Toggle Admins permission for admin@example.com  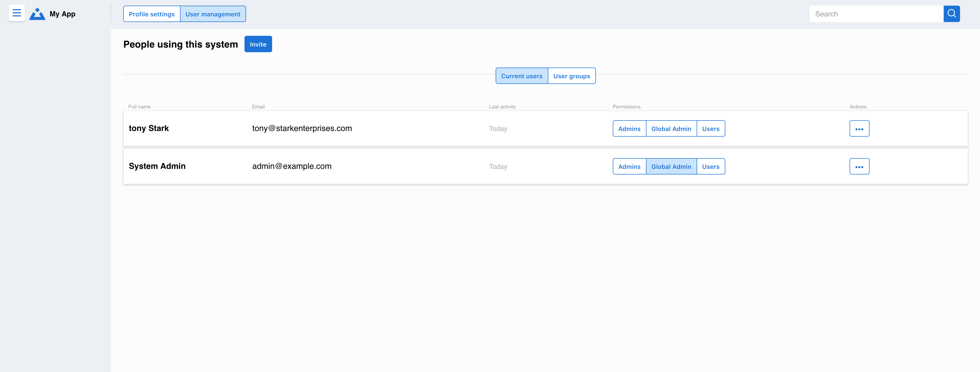(x=629, y=166)
